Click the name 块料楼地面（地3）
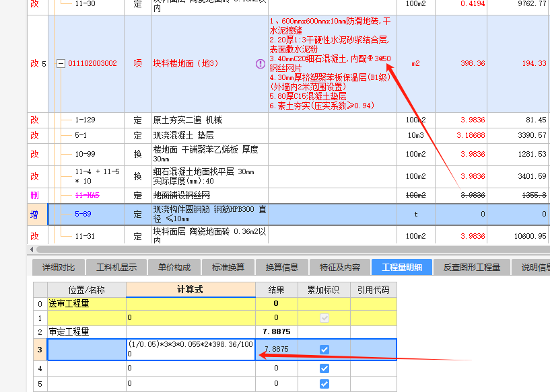This screenshot has height=392, width=550. [186, 63]
